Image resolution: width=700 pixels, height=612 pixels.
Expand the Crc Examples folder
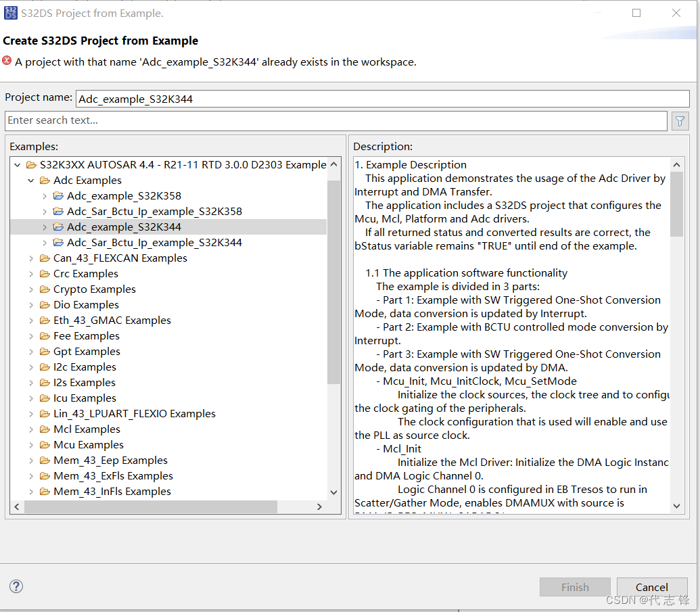(31, 274)
